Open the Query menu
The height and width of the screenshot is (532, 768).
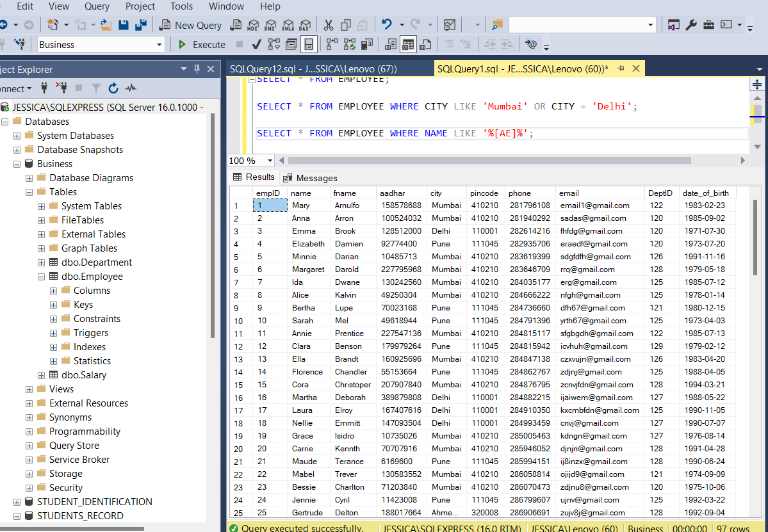pyautogui.click(x=97, y=6)
